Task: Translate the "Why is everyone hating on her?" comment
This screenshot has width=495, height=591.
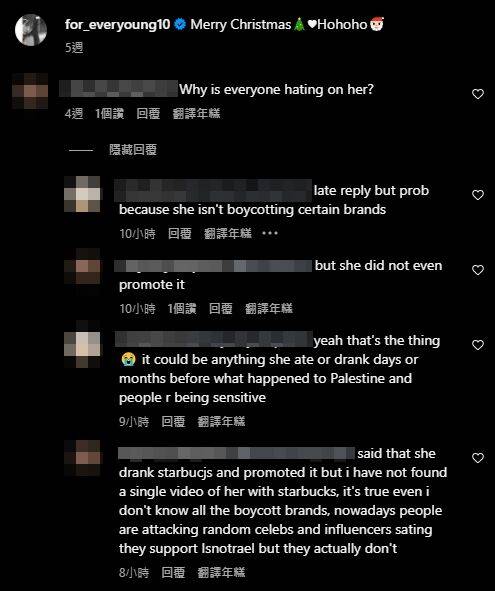Action: tap(196, 113)
